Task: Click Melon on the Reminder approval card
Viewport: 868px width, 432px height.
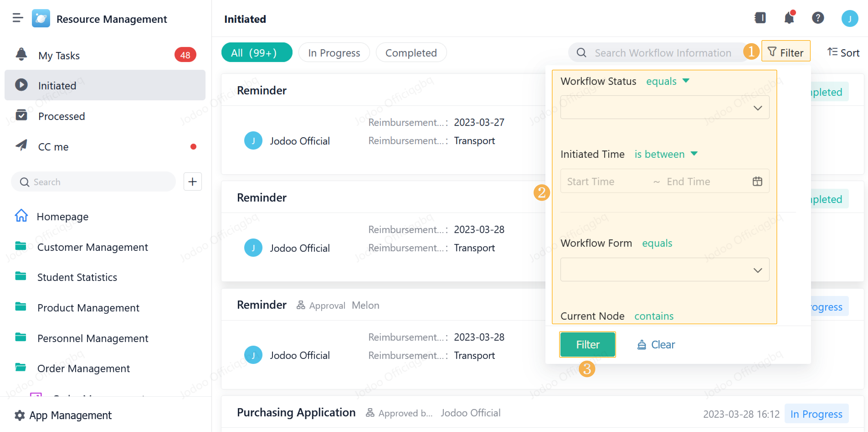Action: coord(365,305)
